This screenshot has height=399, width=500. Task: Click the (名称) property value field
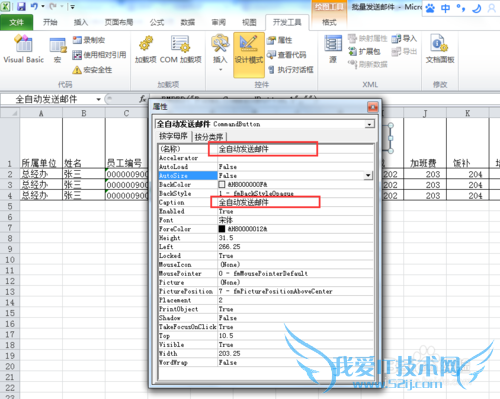pos(296,149)
